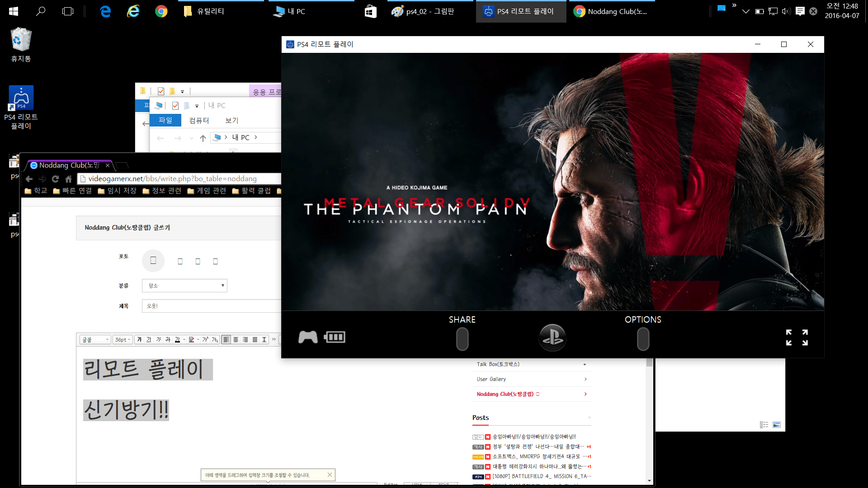The width and height of the screenshot is (868, 488).
Task: Click the battery level icon in Remote Play
Action: coord(335,337)
